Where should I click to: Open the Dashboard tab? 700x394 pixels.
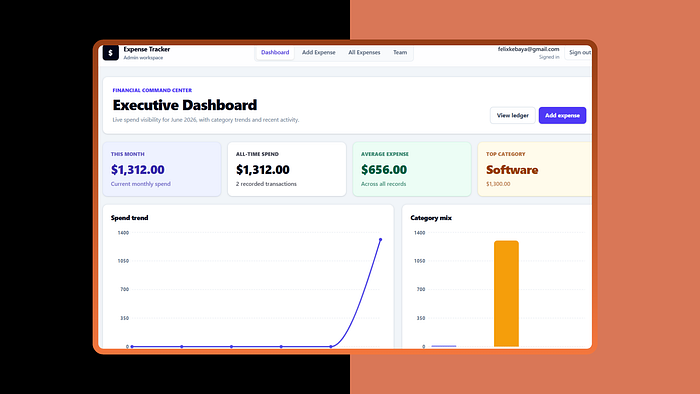click(x=275, y=52)
